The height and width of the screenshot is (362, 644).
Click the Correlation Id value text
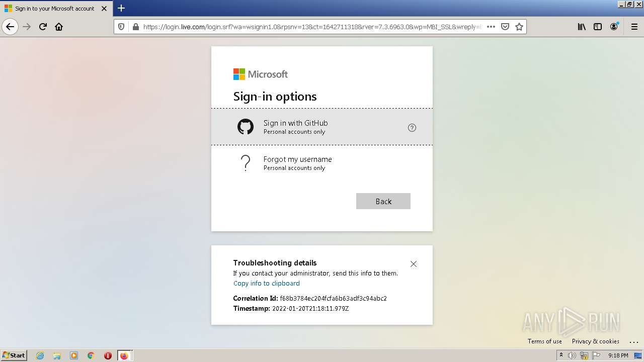(334, 298)
